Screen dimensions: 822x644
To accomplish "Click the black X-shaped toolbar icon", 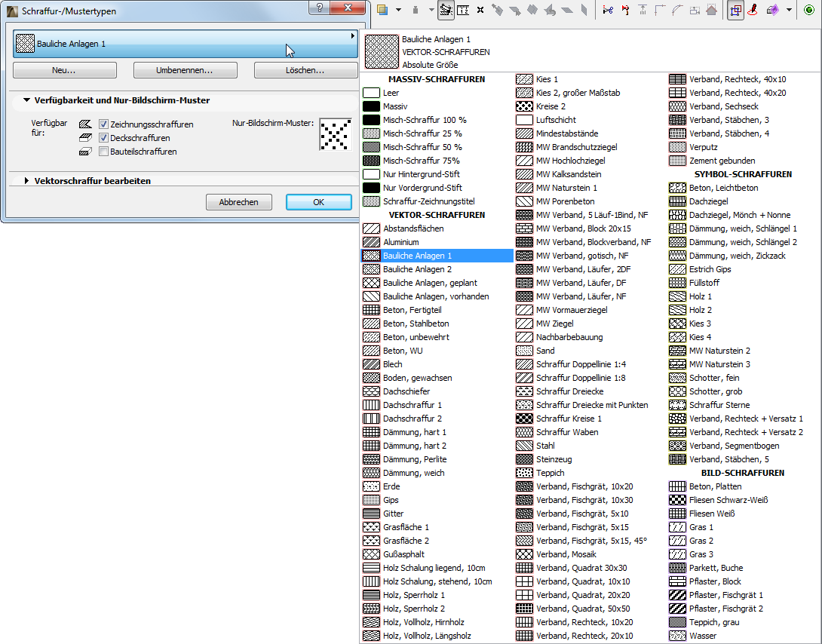I will coord(480,10).
